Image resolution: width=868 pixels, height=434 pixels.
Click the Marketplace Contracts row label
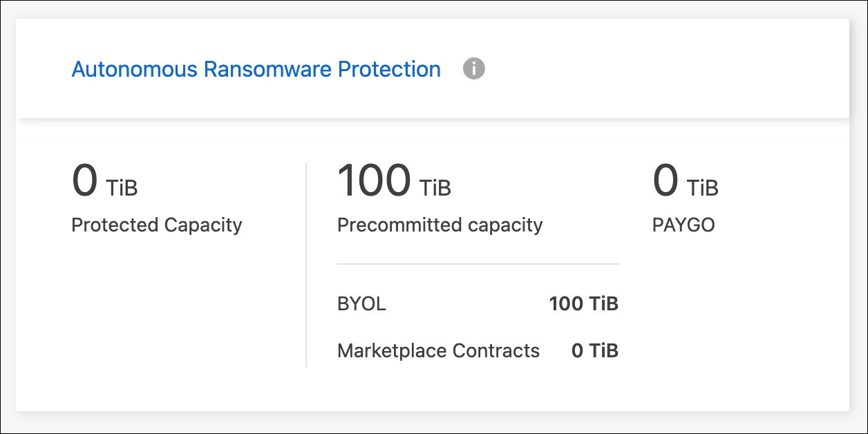pyautogui.click(x=437, y=350)
